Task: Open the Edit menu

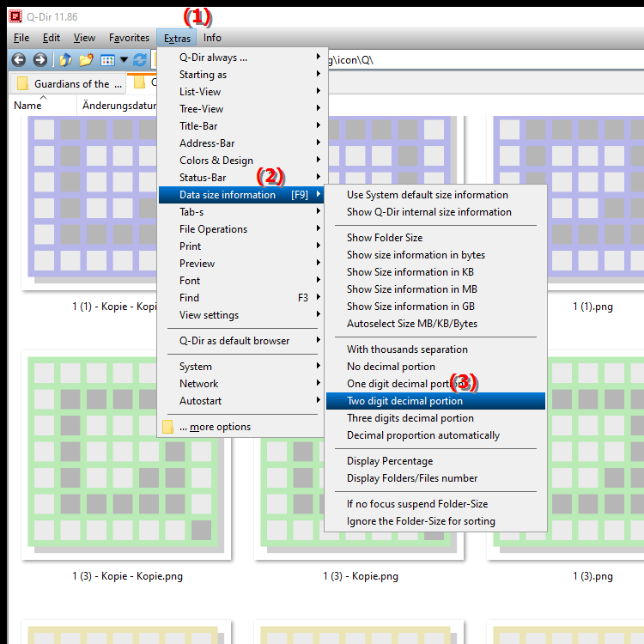Action: [x=52, y=38]
